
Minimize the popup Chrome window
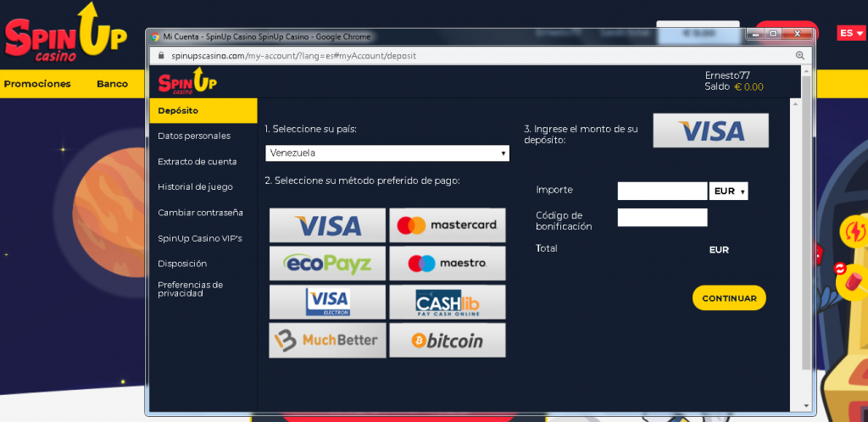point(757,34)
